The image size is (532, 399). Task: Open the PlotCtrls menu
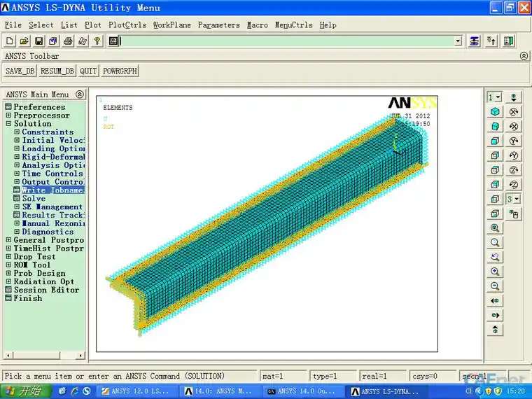point(127,25)
